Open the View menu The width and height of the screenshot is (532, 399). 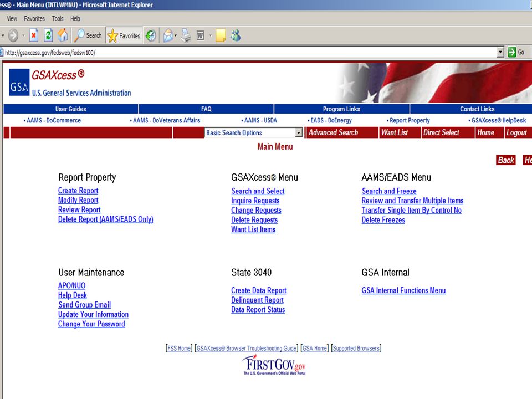click(x=12, y=19)
